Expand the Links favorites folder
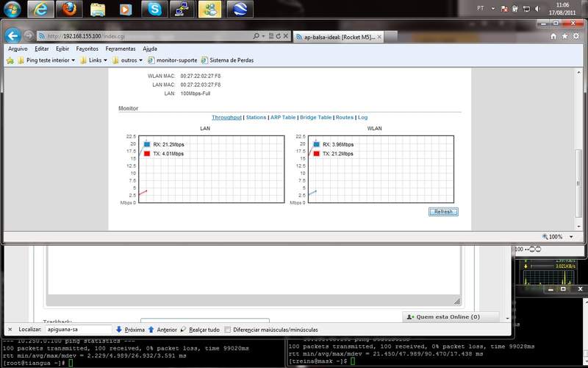Image resolution: width=588 pixels, height=368 pixels. (94, 60)
